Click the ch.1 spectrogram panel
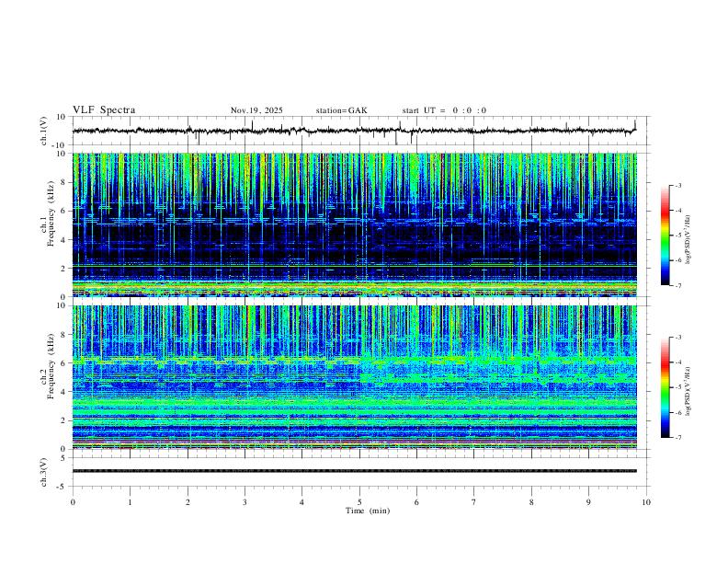The image size is (728, 563). (354, 224)
